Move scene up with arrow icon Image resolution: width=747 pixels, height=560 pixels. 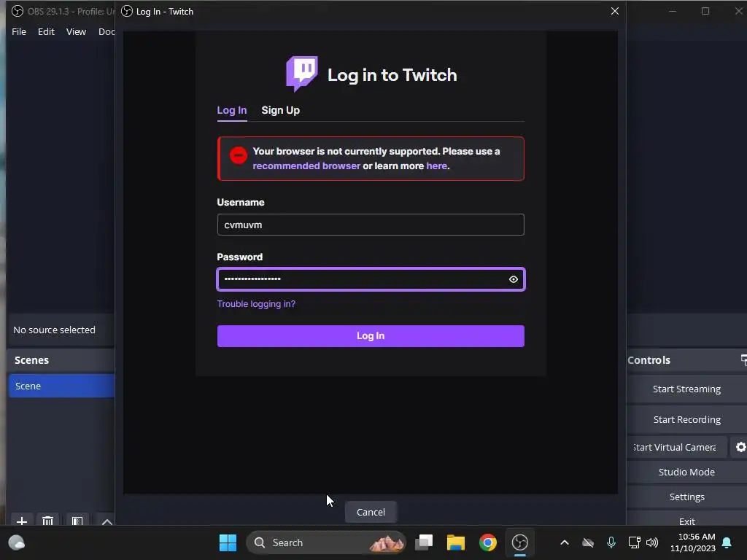107,521
